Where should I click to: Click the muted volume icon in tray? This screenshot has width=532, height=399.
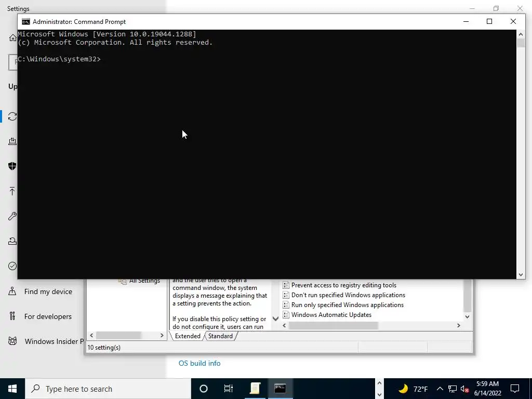pos(465,389)
